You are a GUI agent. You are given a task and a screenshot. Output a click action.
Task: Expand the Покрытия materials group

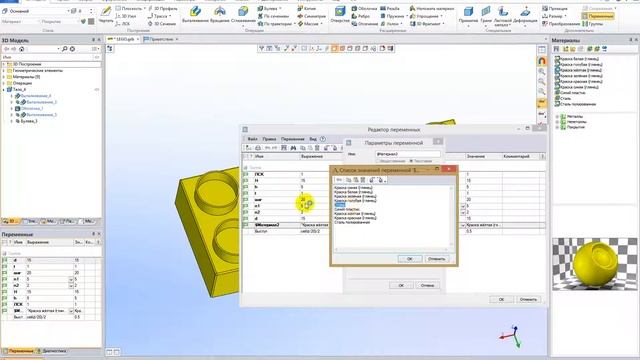click(x=557, y=127)
